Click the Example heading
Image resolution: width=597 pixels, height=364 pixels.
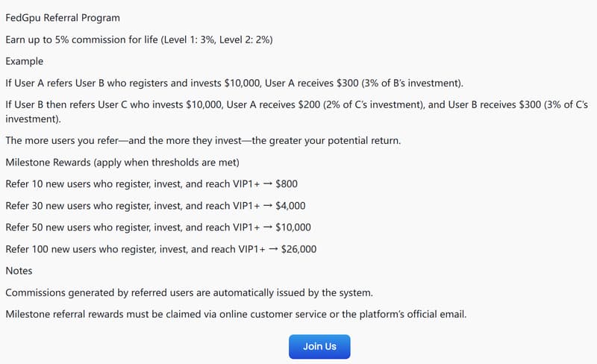25,61
